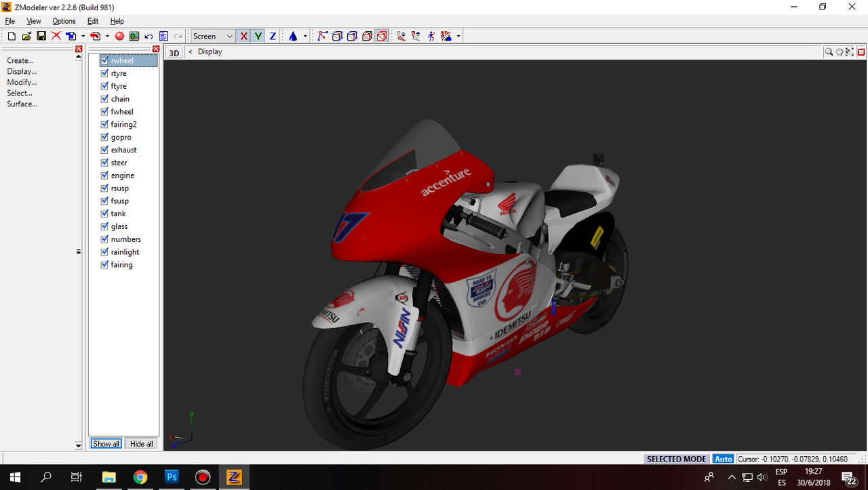Click the second select-mode figure icon
Image resolution: width=868 pixels, height=490 pixels.
[416, 36]
